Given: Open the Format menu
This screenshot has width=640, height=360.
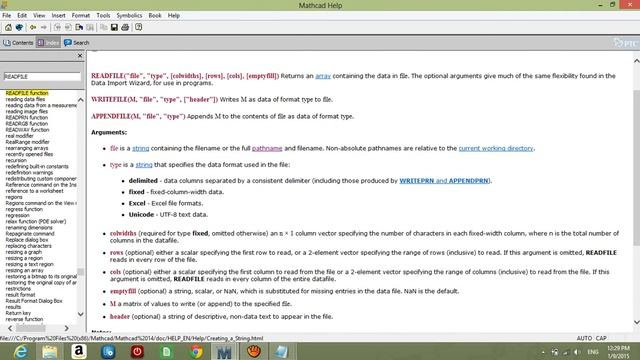Looking at the screenshot, I should pyautogui.click(x=81, y=16).
